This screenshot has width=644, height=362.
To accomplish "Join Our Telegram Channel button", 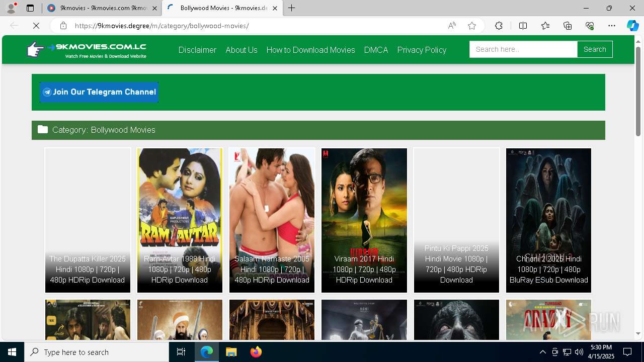I will click(x=99, y=92).
